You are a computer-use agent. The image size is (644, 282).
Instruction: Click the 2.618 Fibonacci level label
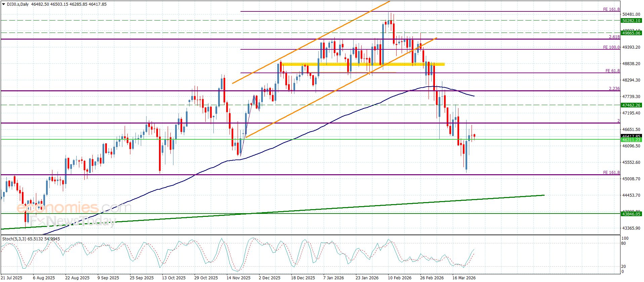614,37
